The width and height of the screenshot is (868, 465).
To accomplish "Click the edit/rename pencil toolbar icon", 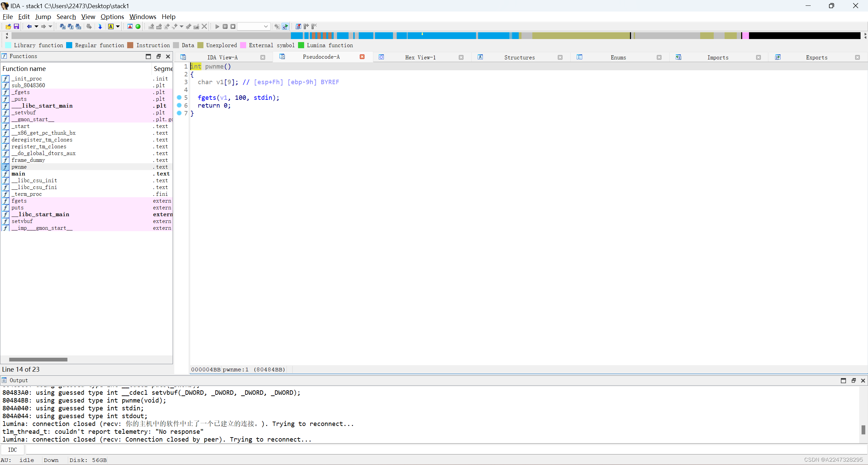I will coord(196,26).
